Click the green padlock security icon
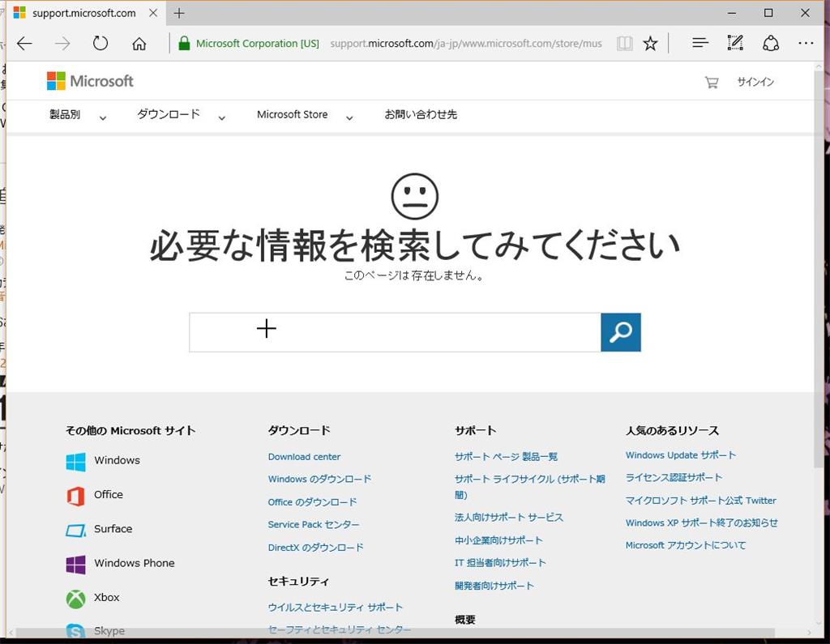Viewport: 830px width, 644px height. click(184, 43)
